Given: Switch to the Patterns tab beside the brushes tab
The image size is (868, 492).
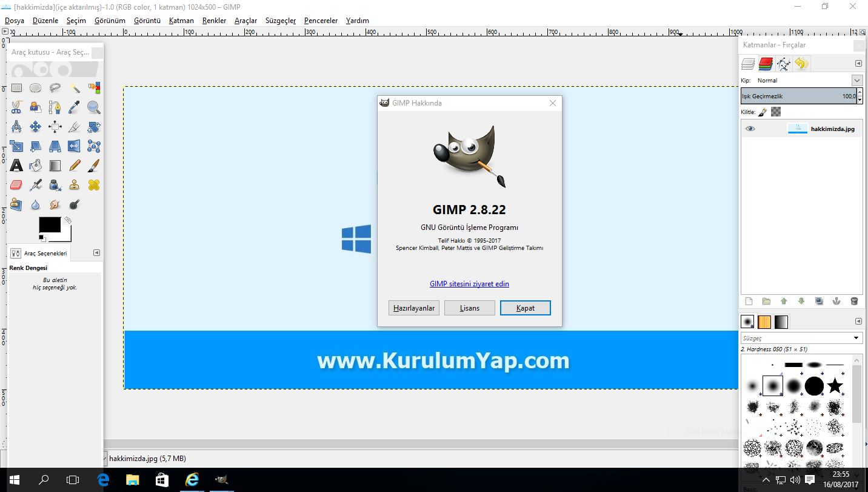Looking at the screenshot, I should (764, 322).
